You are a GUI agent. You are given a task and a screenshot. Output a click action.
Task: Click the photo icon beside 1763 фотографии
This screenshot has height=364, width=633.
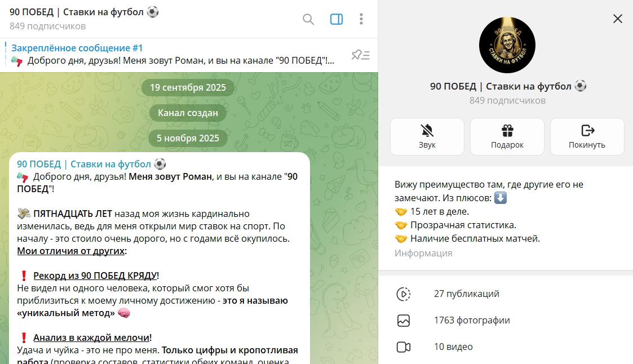403,321
